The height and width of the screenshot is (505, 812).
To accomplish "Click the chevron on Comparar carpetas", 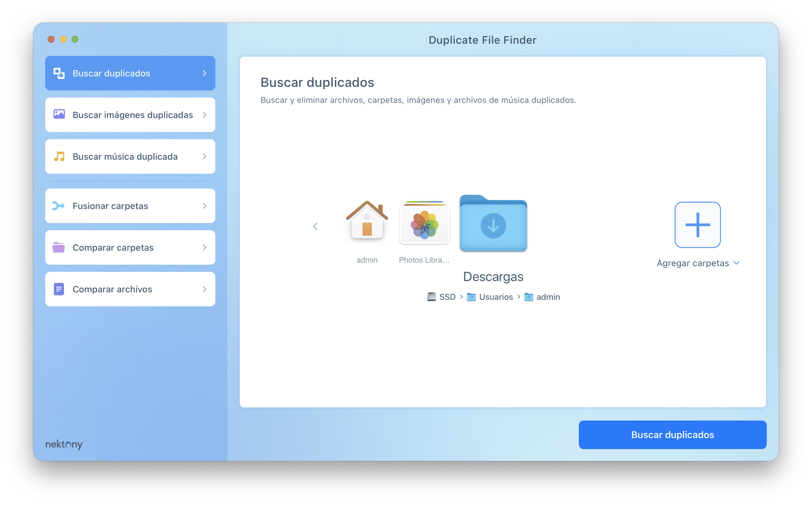I will tap(204, 247).
